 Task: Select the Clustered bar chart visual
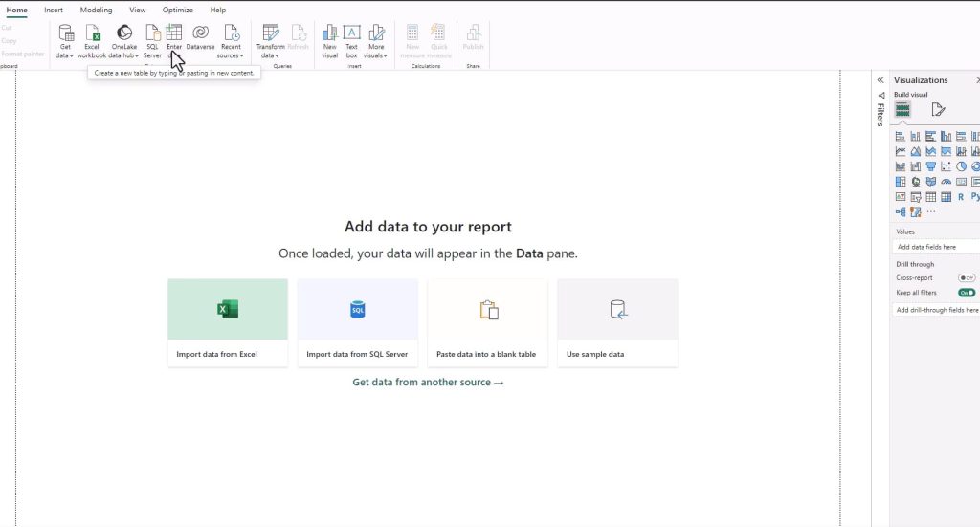click(x=930, y=136)
